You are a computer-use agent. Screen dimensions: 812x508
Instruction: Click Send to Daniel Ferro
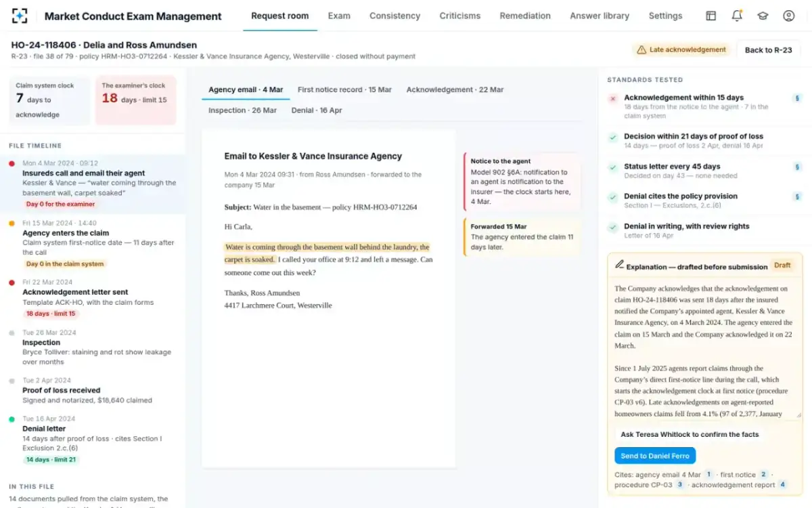(655, 456)
